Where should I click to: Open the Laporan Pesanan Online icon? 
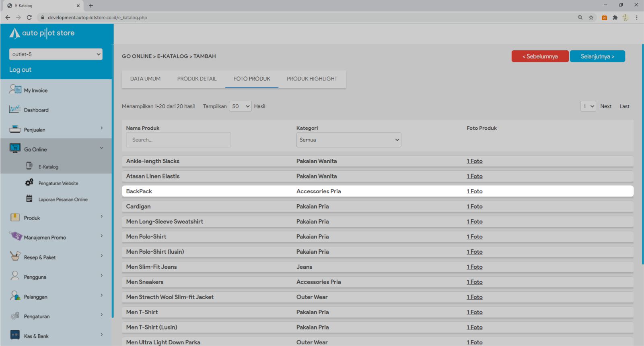coord(29,199)
